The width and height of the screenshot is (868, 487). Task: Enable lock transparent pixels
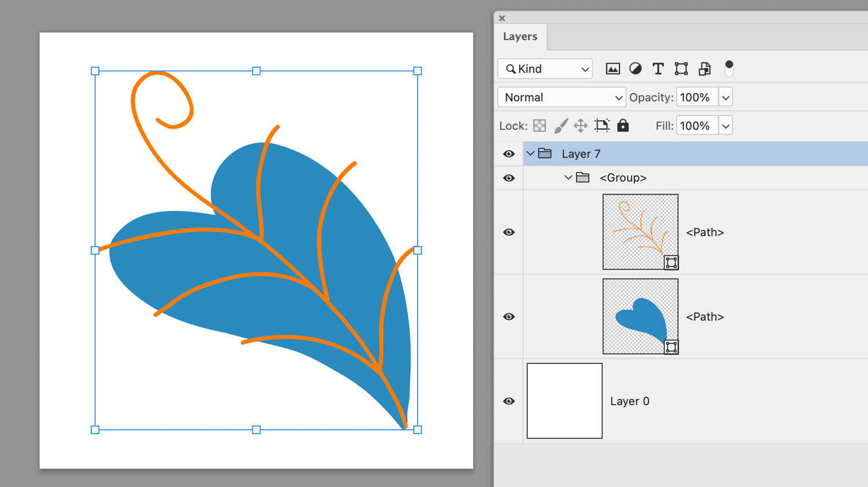click(x=539, y=125)
